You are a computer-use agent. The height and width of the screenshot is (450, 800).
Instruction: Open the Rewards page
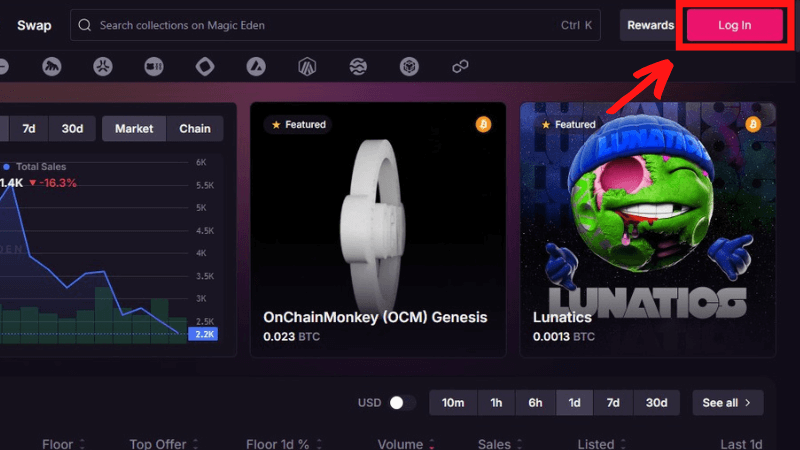click(x=651, y=25)
